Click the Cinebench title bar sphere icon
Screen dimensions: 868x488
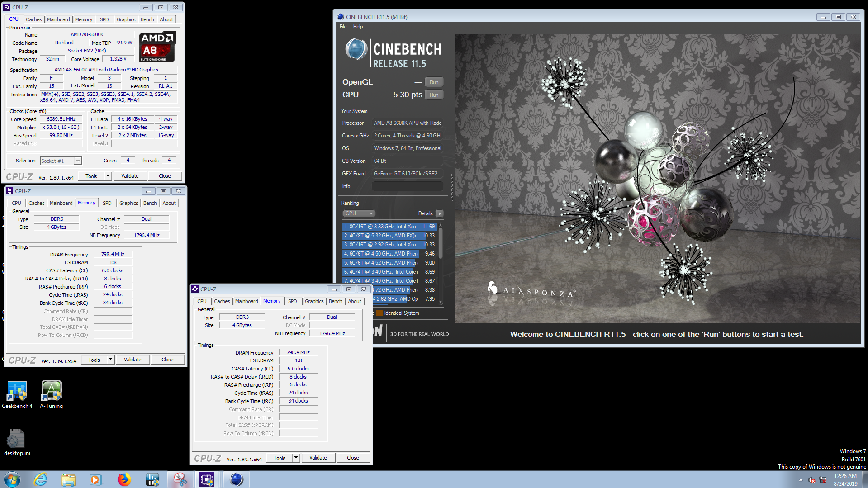(341, 17)
